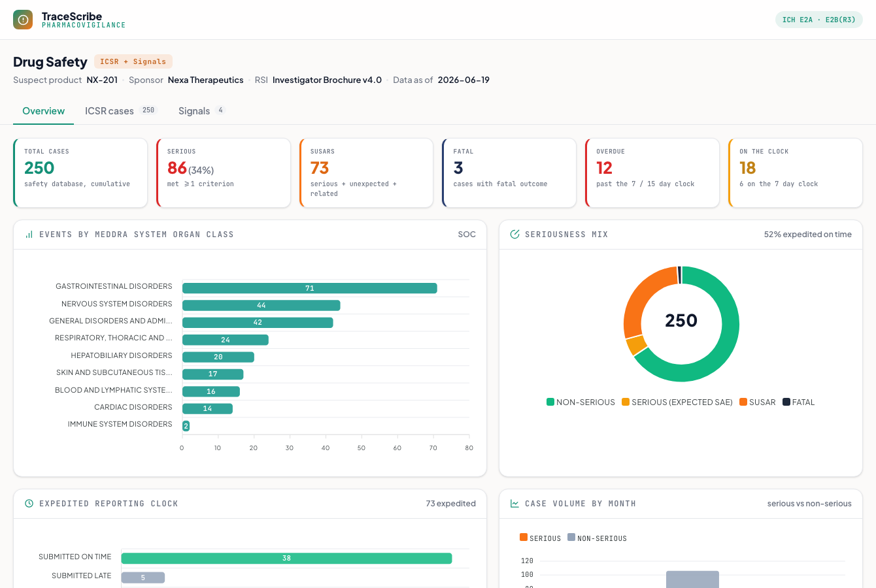The height and width of the screenshot is (588, 876).
Task: Click the TraceScribe logo icon
Action: [23, 20]
